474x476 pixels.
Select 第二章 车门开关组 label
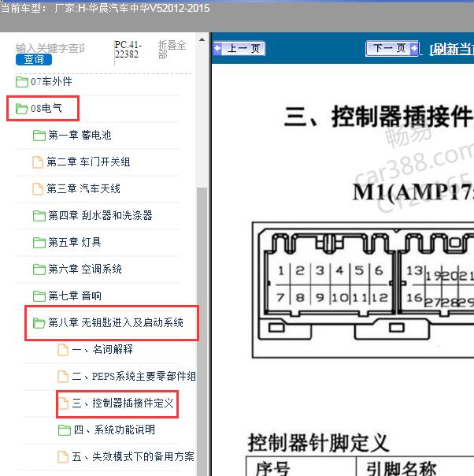(88, 162)
